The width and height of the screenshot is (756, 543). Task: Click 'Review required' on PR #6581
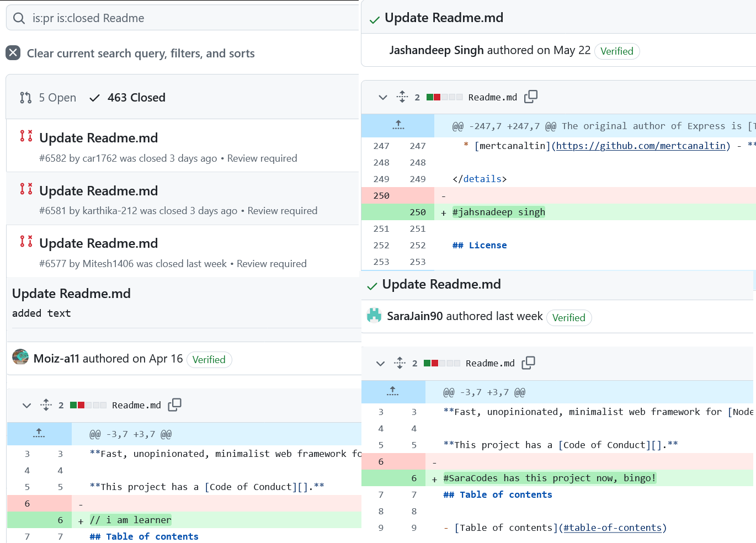coord(283,211)
